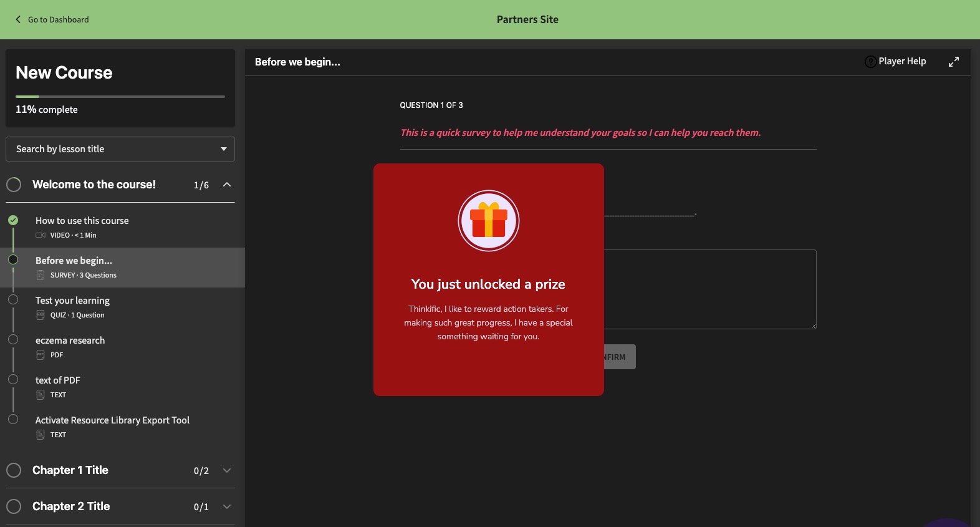This screenshot has height=527, width=980.
Task: Click the QUIZ · 1 Question label
Action: 77,315
